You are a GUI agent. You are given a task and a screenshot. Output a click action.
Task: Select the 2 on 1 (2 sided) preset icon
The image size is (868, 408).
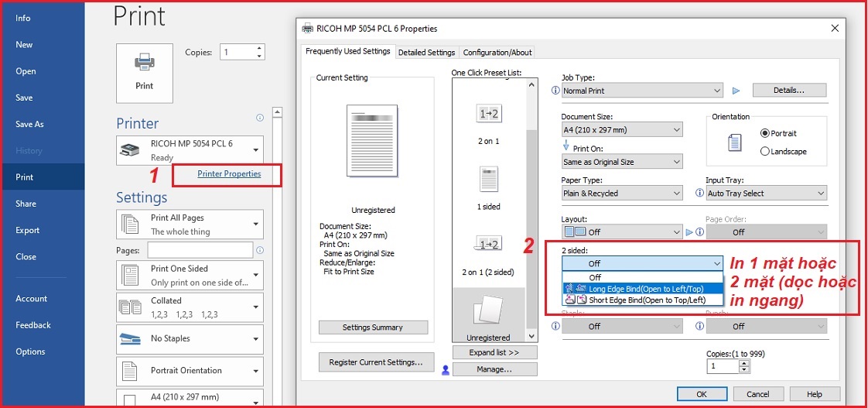[488, 243]
